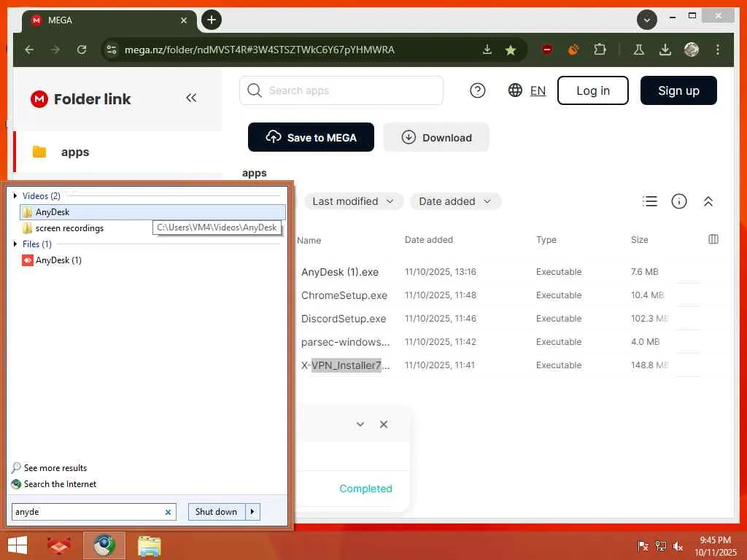Collapse the Folder link sidebar

[x=191, y=98]
